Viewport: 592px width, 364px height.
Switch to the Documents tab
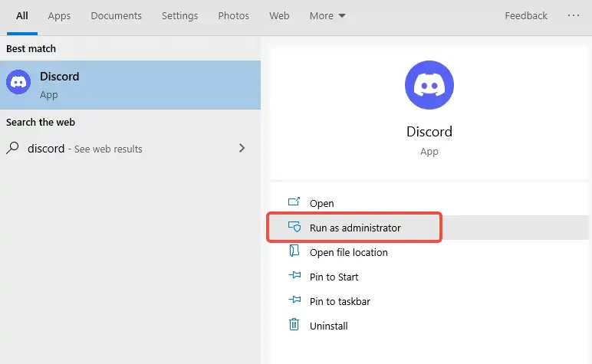[117, 16]
